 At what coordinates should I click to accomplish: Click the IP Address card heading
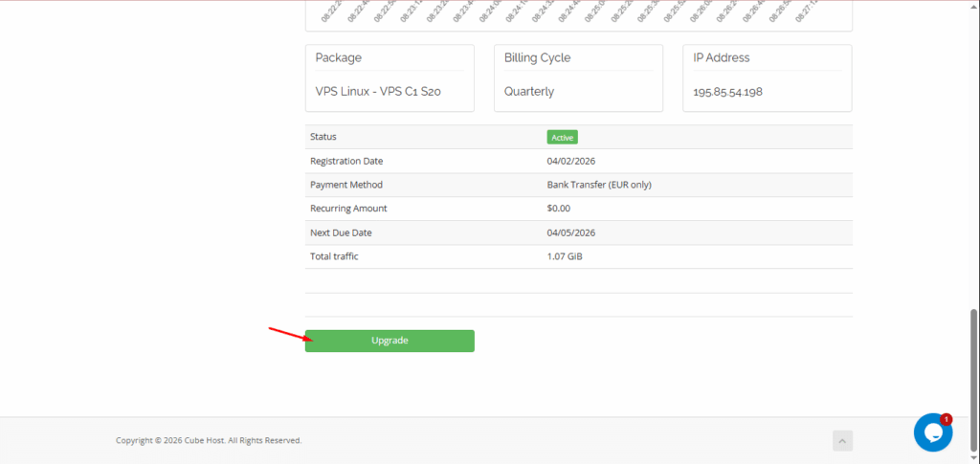(x=722, y=58)
